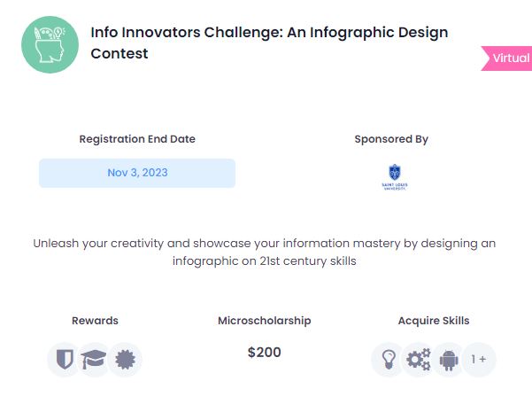
Task: Click the lightbulb skill icon
Action: (x=388, y=360)
